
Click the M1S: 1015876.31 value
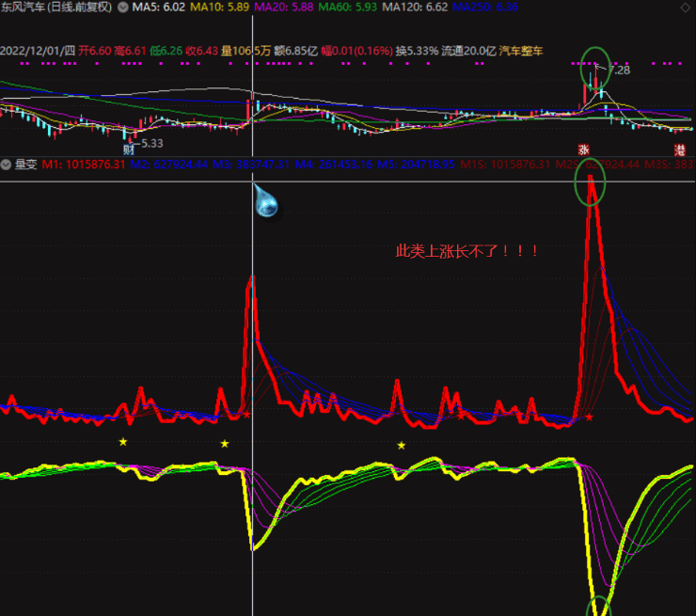pyautogui.click(x=505, y=165)
